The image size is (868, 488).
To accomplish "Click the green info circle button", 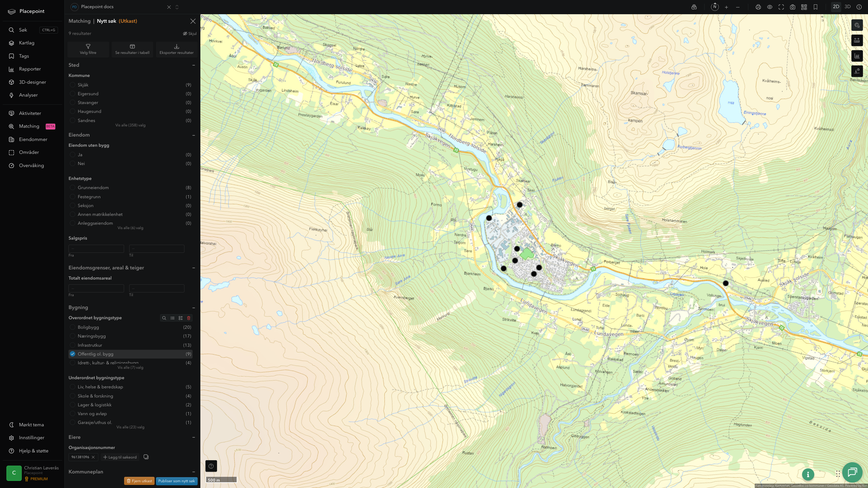I will (x=808, y=474).
